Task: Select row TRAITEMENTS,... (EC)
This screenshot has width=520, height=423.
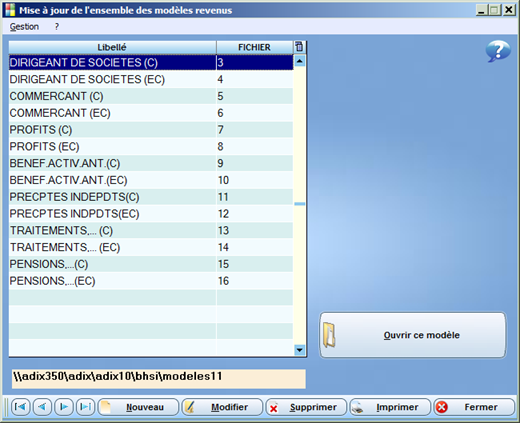Action: (x=151, y=247)
